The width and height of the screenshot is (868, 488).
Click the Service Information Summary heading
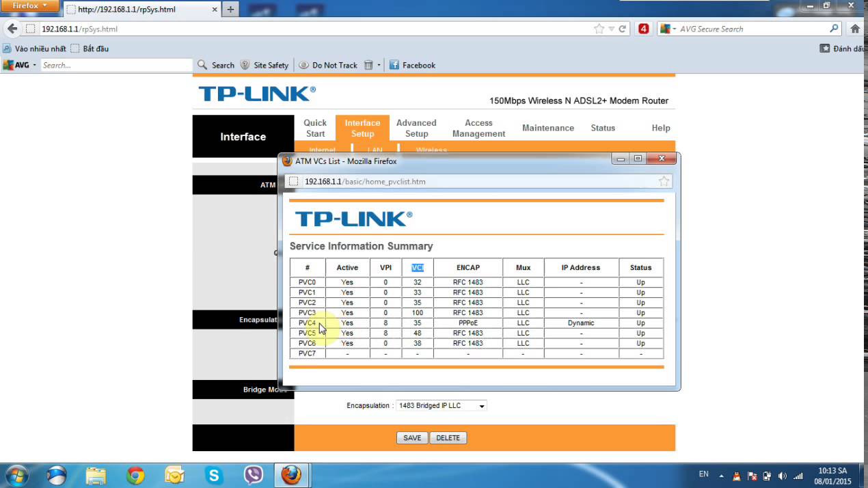click(361, 246)
